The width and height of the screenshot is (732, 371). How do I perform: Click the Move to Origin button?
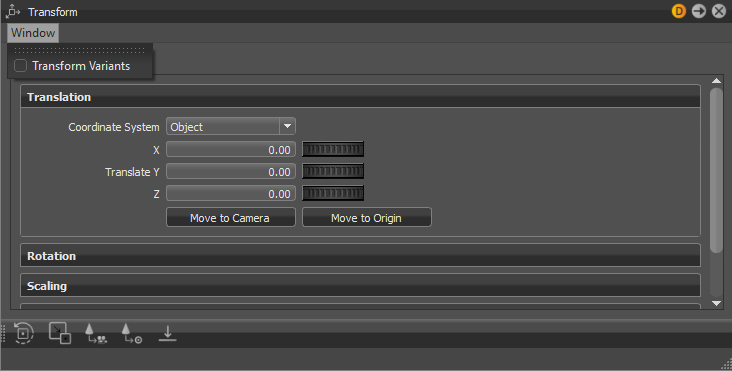click(366, 217)
